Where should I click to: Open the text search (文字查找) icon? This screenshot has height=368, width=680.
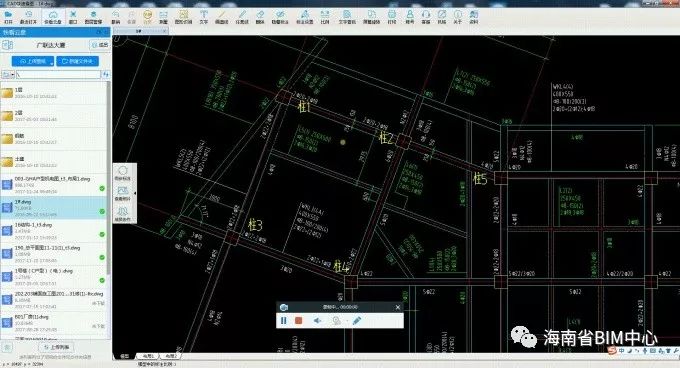click(x=347, y=17)
